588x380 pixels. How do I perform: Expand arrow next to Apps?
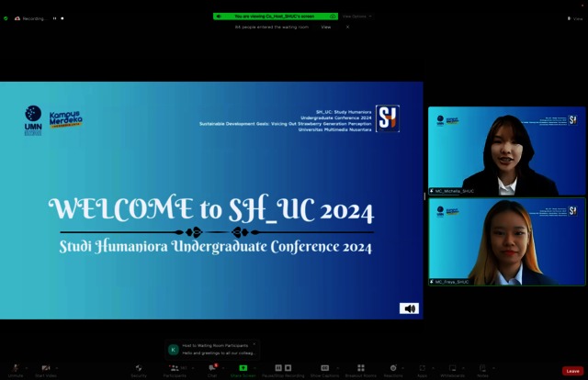[x=433, y=368]
